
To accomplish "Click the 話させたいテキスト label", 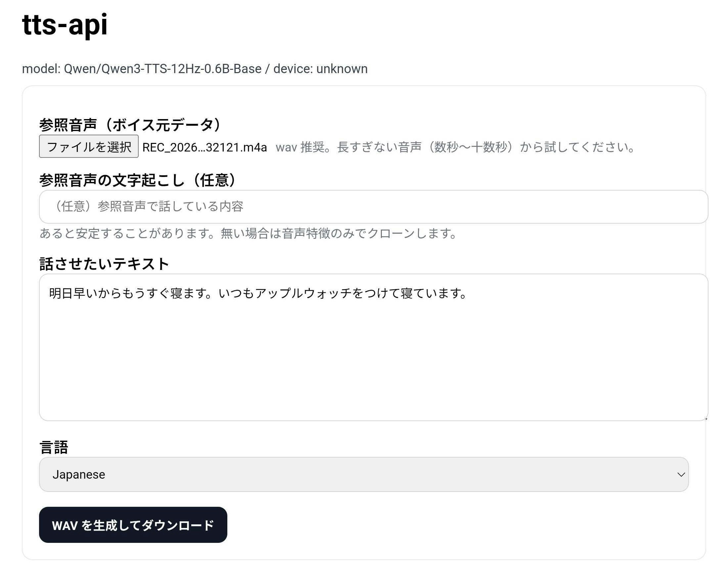I will click(x=104, y=264).
